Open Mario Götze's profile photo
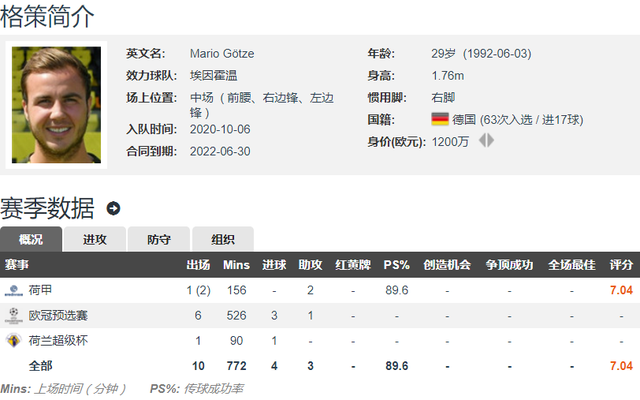The image size is (640, 400). pos(56,105)
